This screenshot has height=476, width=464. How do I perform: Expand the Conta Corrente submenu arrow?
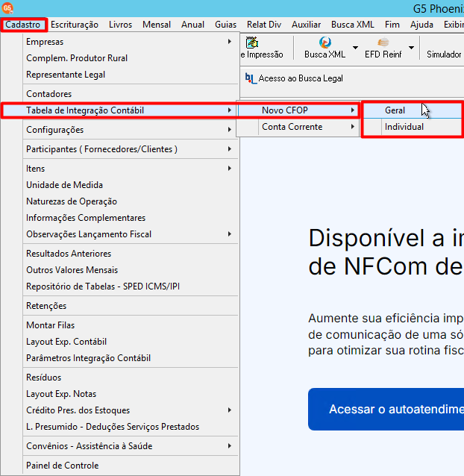(352, 127)
